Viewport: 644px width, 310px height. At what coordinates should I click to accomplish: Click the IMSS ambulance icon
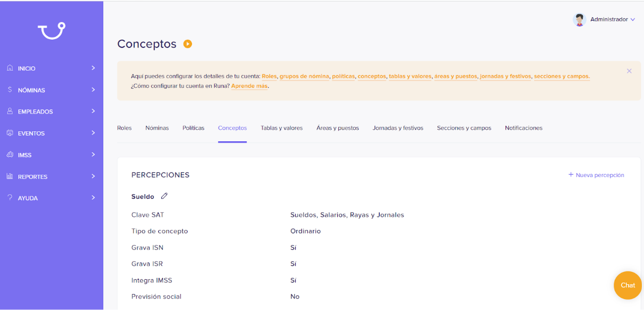pyautogui.click(x=10, y=155)
